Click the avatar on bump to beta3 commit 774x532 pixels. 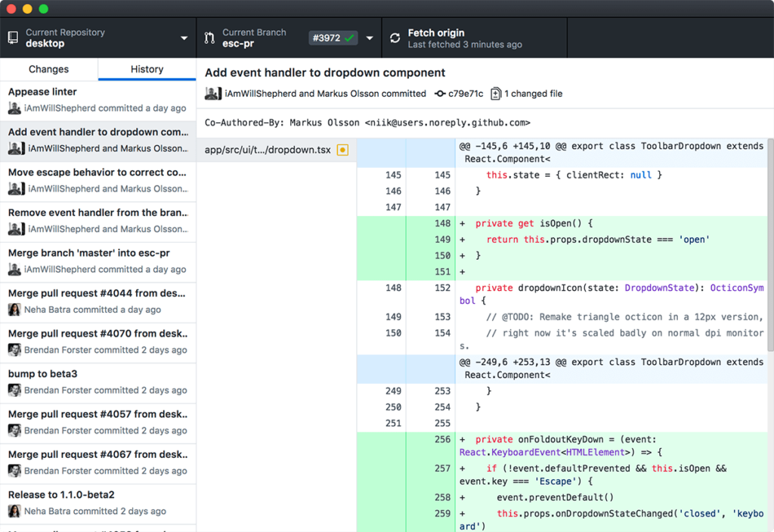(x=14, y=391)
